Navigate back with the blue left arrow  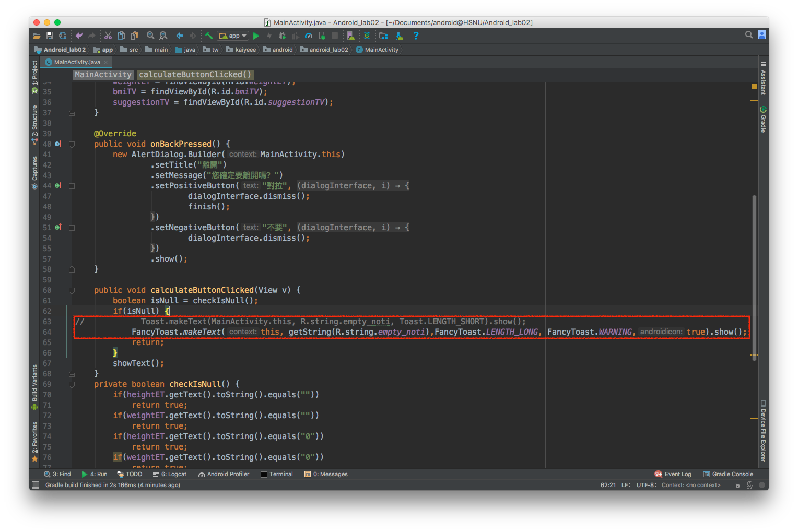tap(180, 36)
